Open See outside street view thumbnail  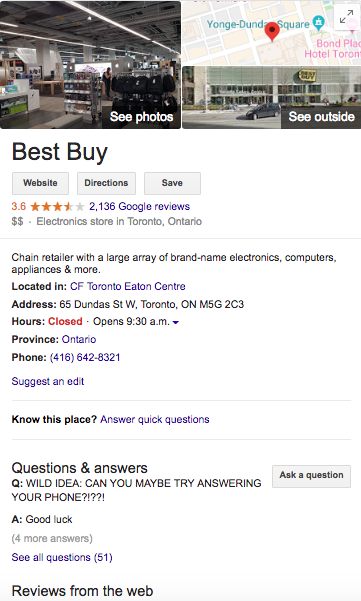click(x=272, y=97)
